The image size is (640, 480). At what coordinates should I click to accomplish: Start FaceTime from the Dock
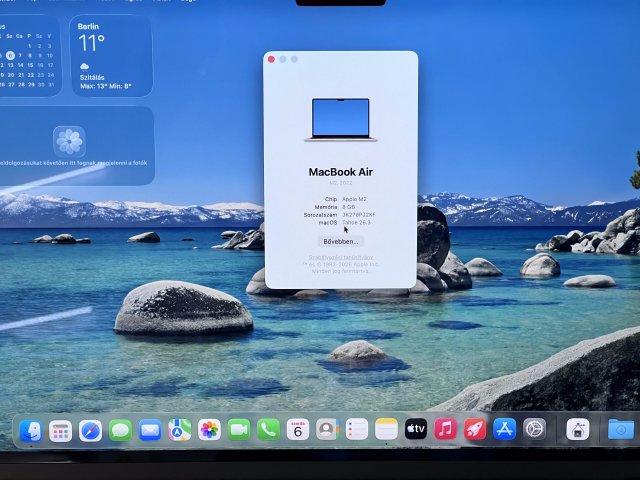239,429
